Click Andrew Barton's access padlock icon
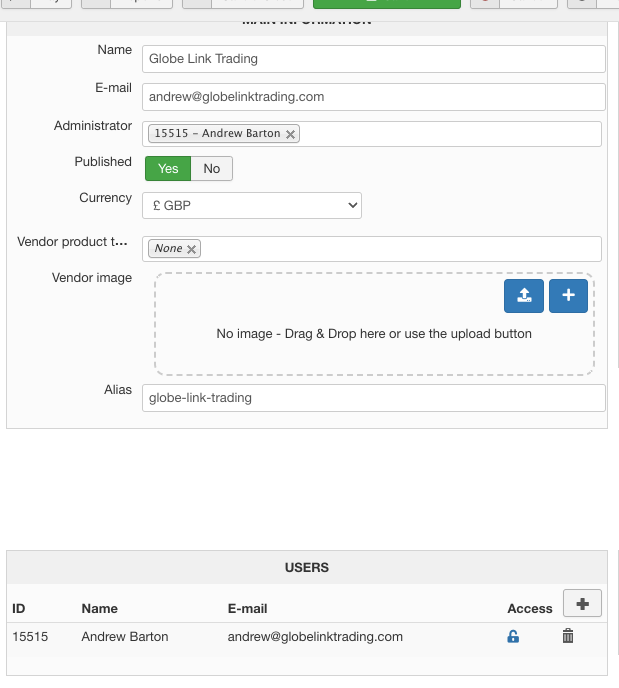Viewport: 619px width, 688px height. 513,636
